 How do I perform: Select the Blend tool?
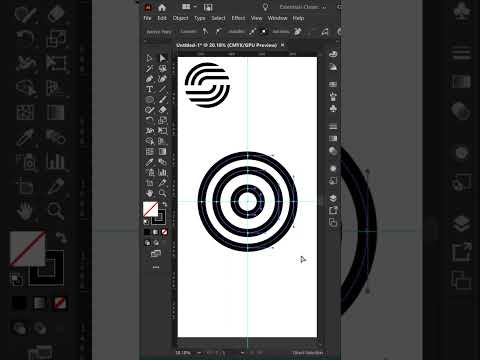coord(163,162)
